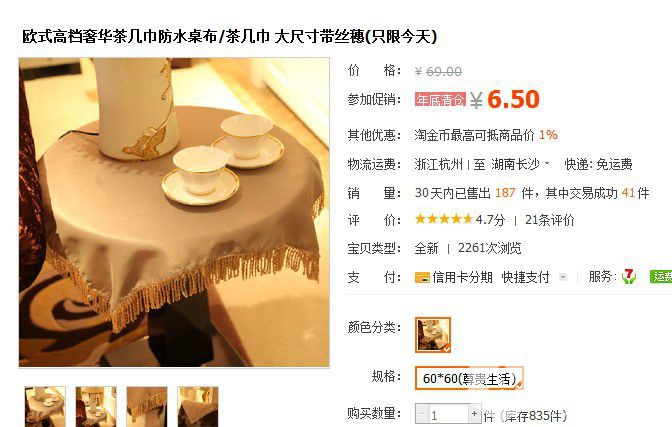Select the second product thumbnail

tap(96, 406)
